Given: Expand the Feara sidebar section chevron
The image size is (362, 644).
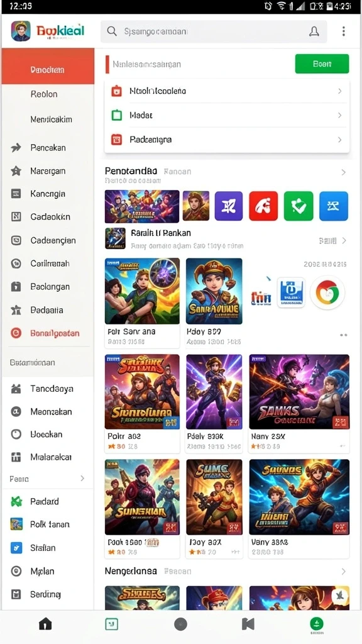Looking at the screenshot, I should [x=82, y=479].
